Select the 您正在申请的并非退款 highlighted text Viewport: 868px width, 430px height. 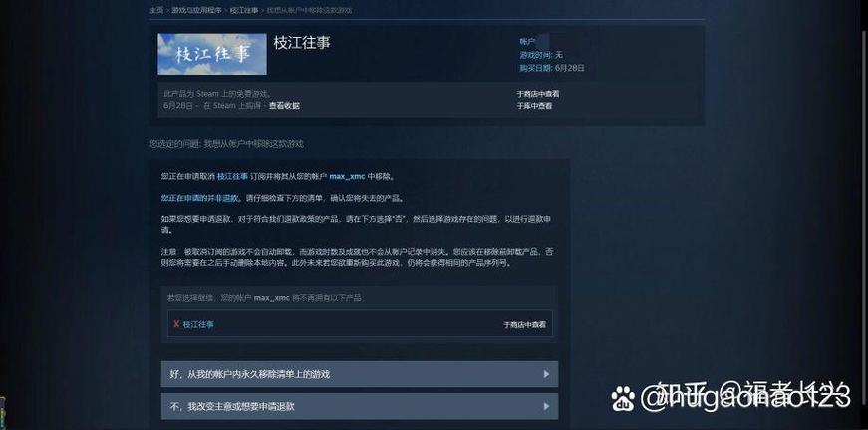click(200, 198)
